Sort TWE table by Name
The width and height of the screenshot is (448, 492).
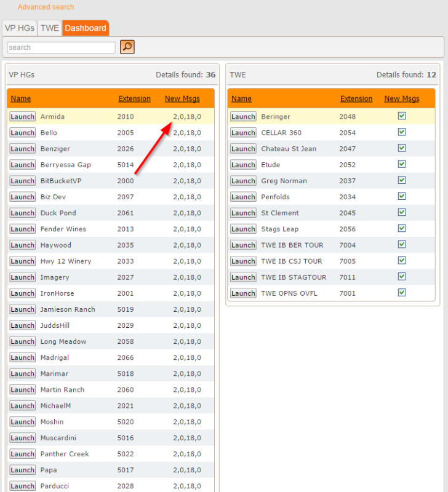click(x=241, y=98)
